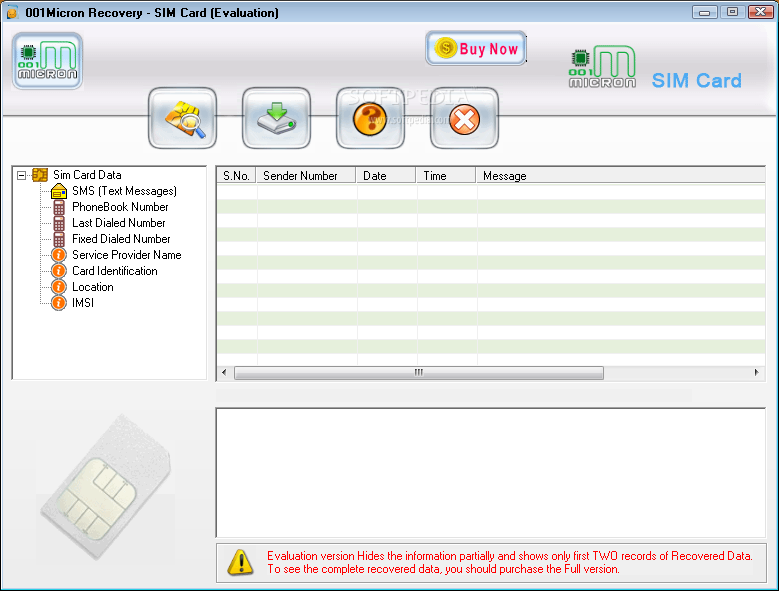This screenshot has height=591, width=779.
Task: Maximize the 001Micron Recovery window
Action: tap(732, 12)
